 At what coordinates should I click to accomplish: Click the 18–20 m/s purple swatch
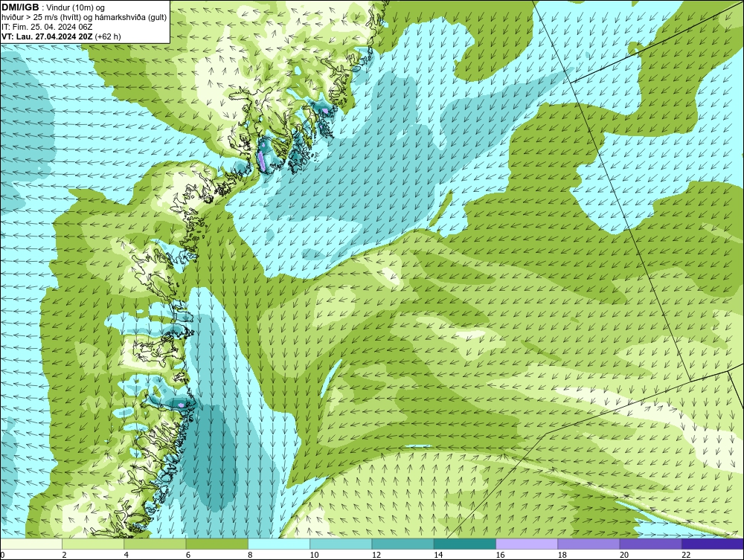tap(589, 544)
